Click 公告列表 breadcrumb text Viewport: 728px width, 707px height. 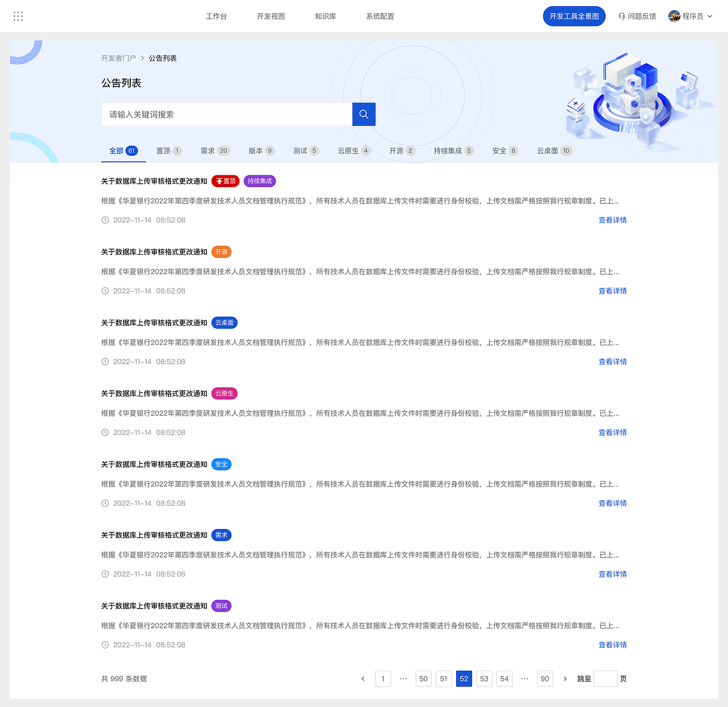(x=163, y=59)
